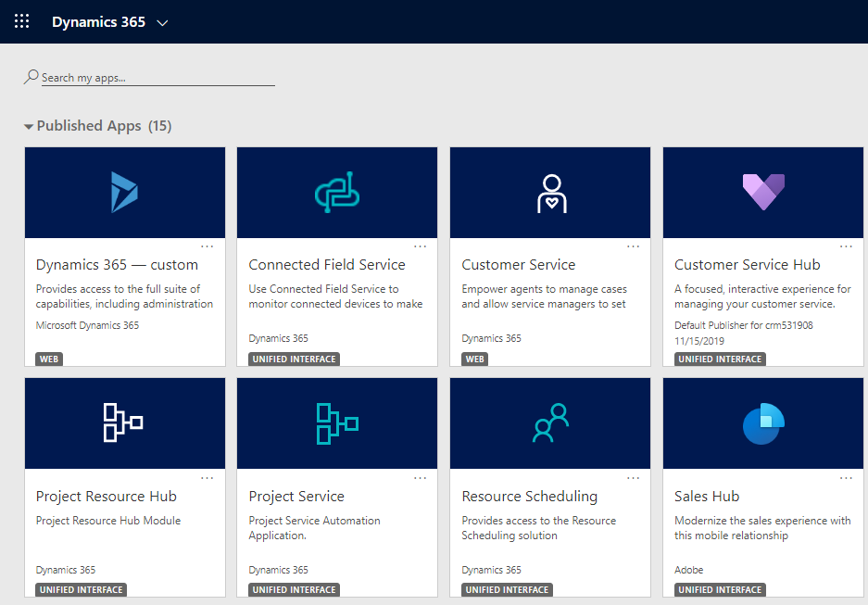Click the Customer Service app title
The image size is (868, 605).
click(518, 264)
